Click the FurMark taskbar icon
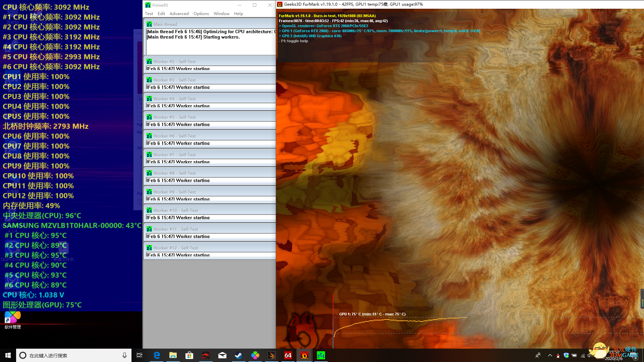Screen dimensions: 644x362 coord(305,355)
